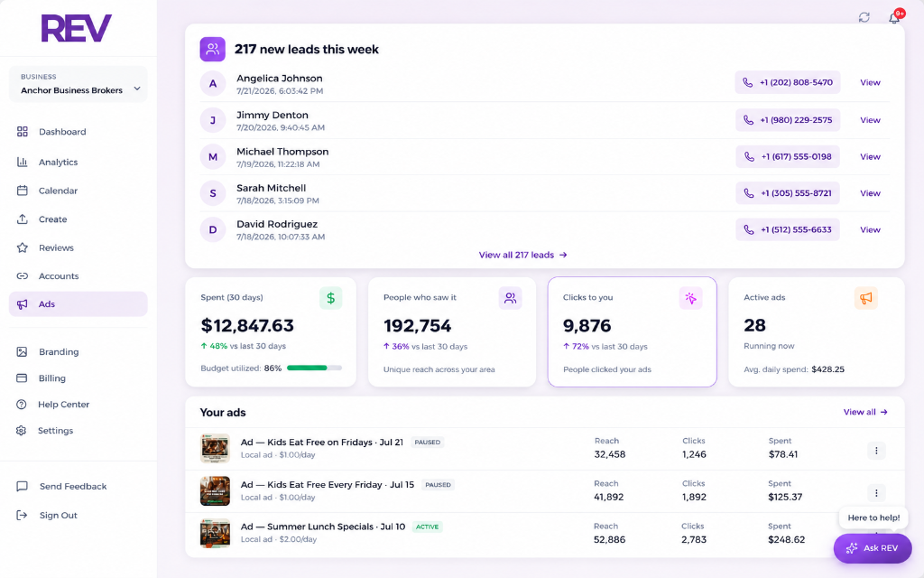View Sarah Mitchell's lead

(x=870, y=193)
